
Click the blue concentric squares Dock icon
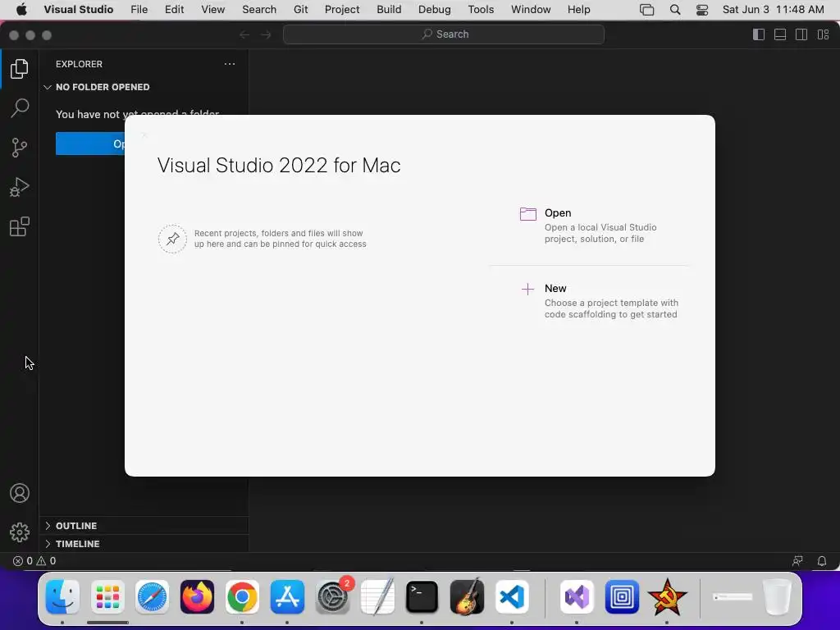pos(622,597)
